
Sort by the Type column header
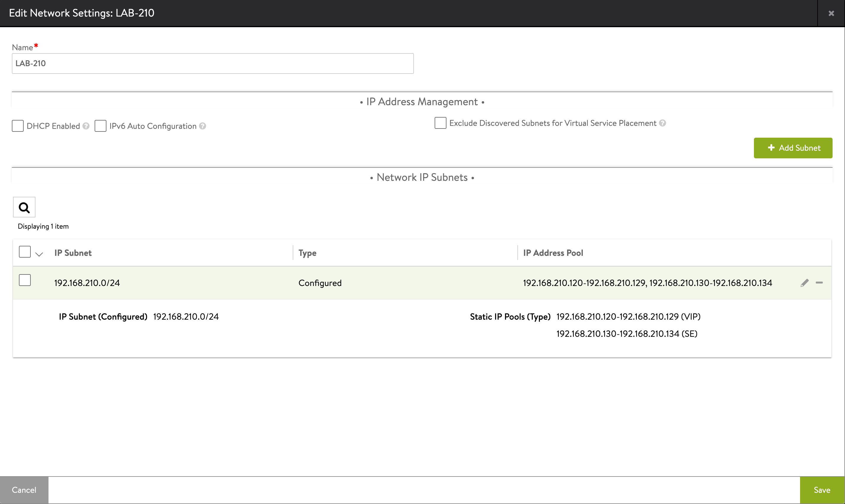click(307, 253)
